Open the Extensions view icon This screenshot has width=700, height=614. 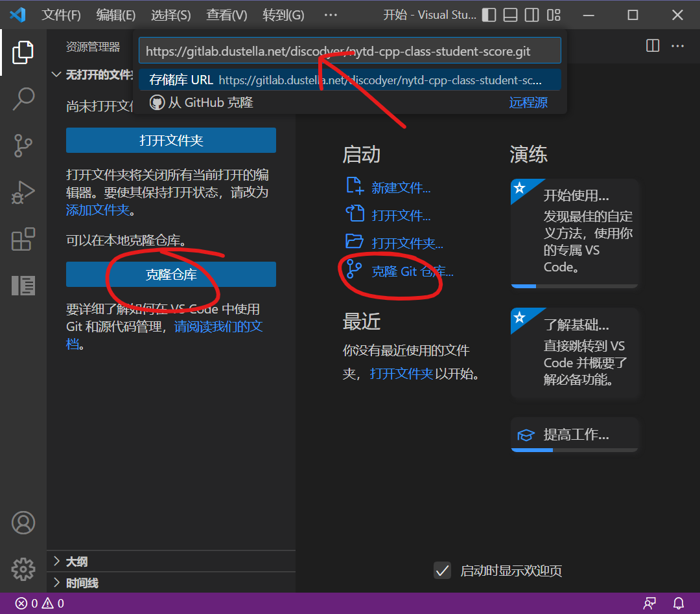click(x=23, y=239)
